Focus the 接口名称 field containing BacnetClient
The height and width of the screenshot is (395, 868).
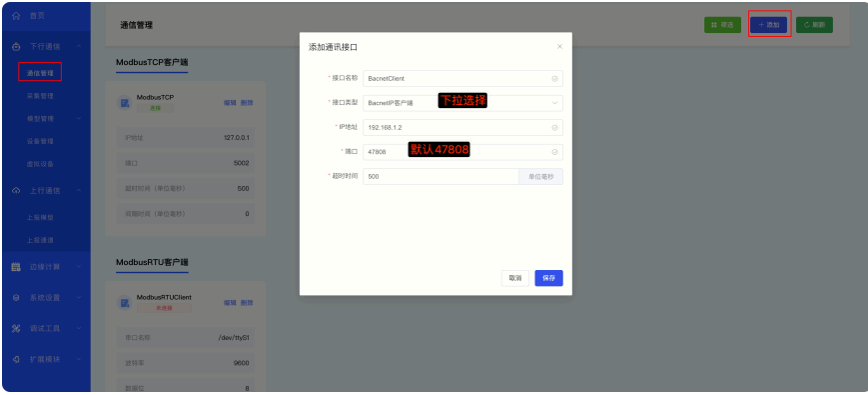[462, 79]
